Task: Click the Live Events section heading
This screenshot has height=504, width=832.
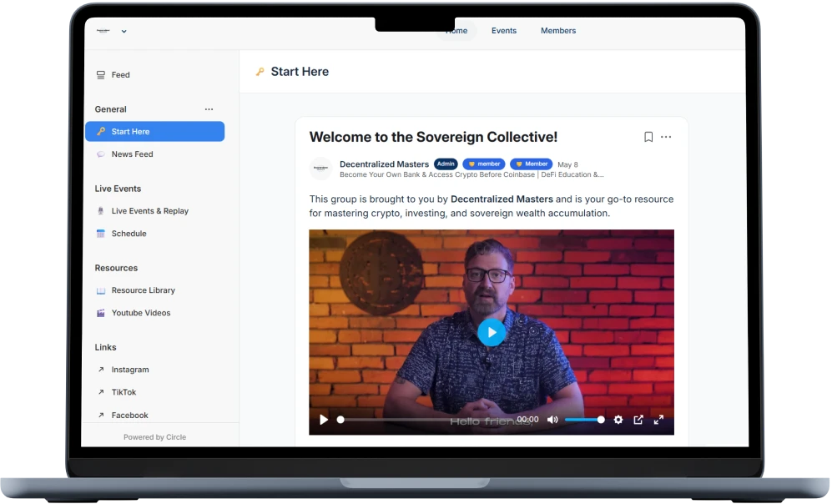Action: [118, 189]
